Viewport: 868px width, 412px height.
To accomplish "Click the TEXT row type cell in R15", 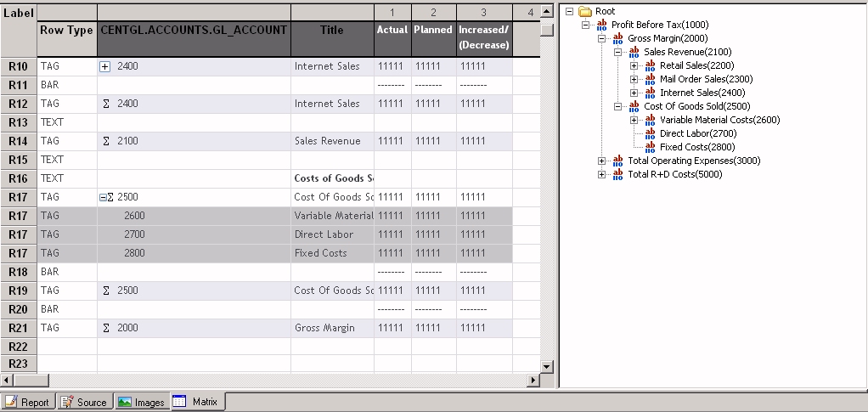I will 67,160.
